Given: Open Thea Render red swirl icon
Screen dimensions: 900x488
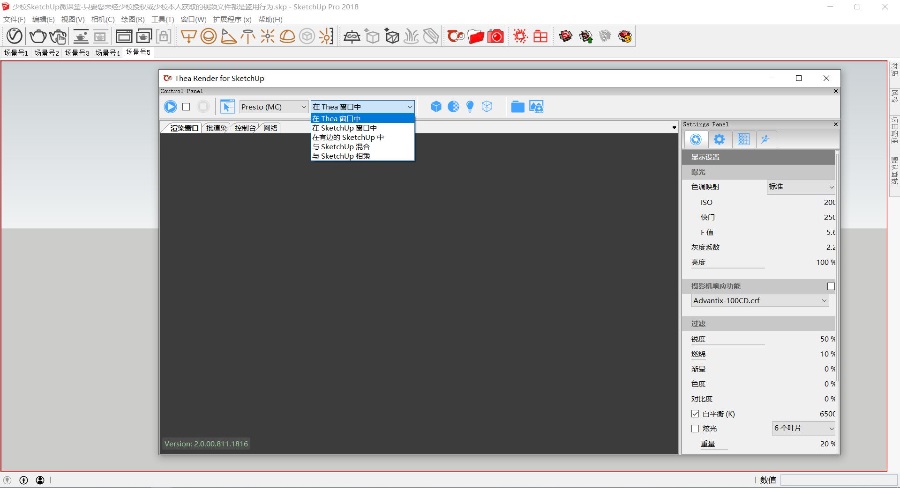Looking at the screenshot, I should 456,37.
